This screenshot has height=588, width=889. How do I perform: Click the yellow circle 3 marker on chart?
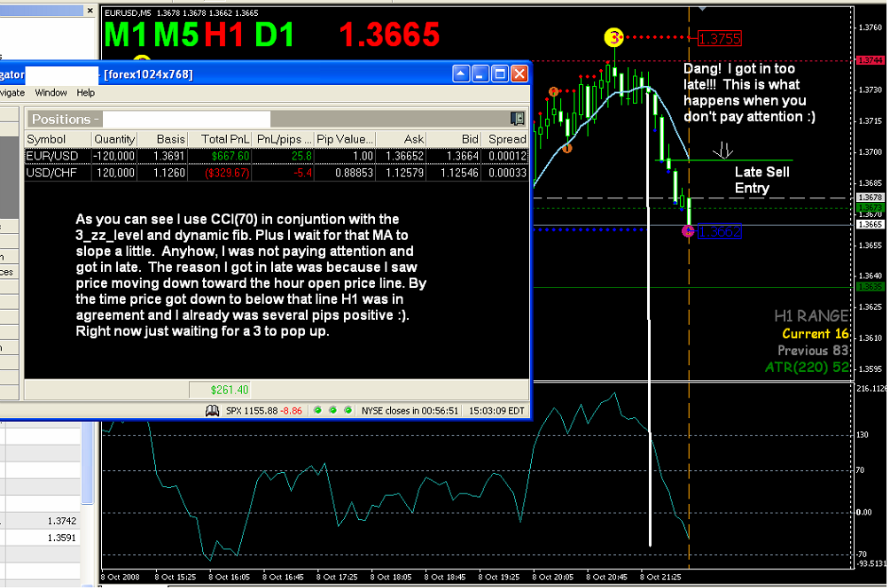[x=613, y=38]
